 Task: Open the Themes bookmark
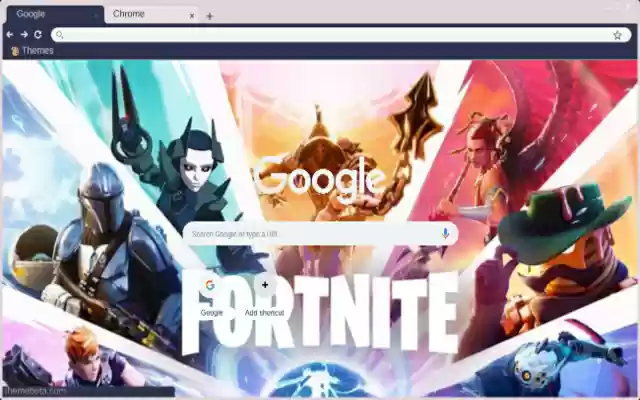[33, 51]
